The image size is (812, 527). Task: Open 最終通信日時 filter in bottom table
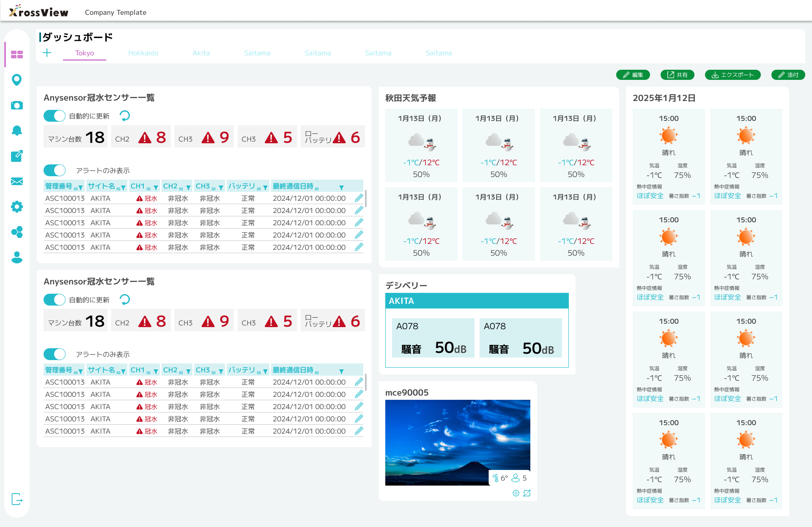click(x=341, y=371)
